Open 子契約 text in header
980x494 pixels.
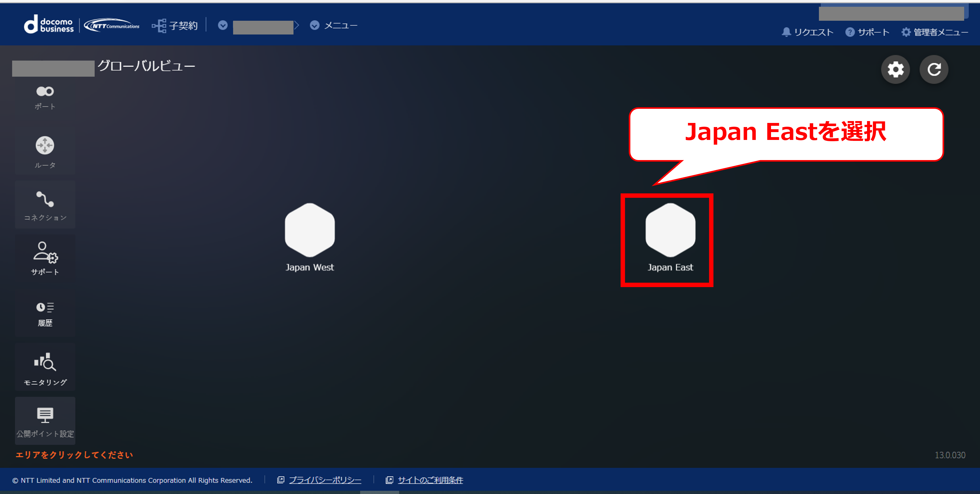[183, 26]
